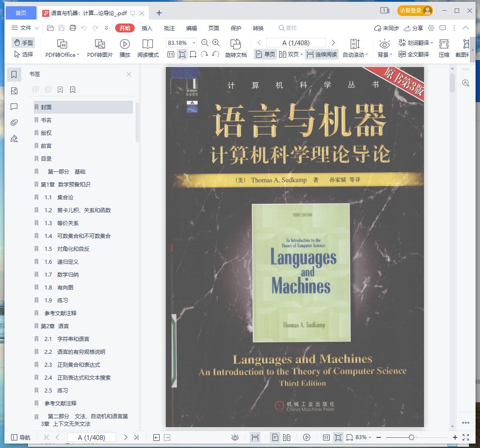Click the zoom slider handle in status bar

point(412,437)
